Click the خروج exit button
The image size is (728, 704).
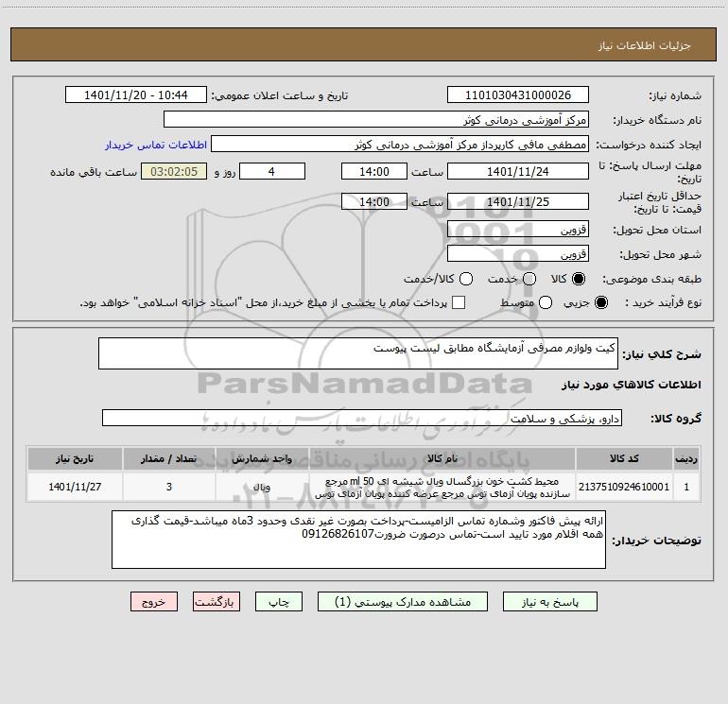tap(154, 602)
